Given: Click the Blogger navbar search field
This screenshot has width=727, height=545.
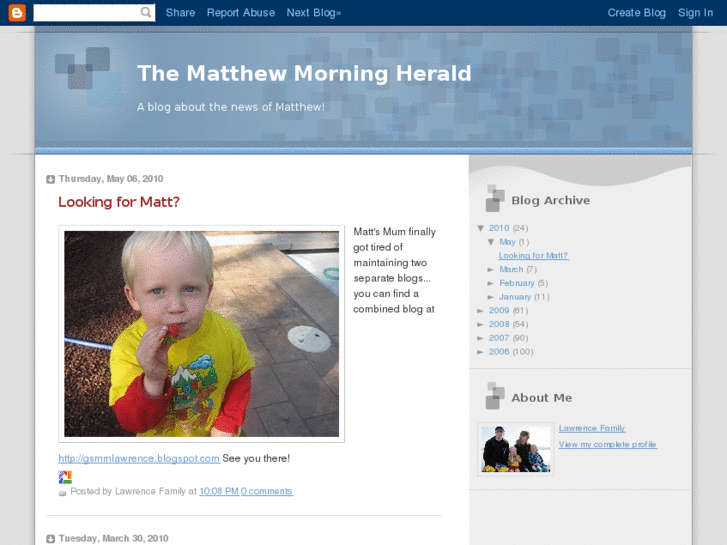Looking at the screenshot, I should [87, 13].
